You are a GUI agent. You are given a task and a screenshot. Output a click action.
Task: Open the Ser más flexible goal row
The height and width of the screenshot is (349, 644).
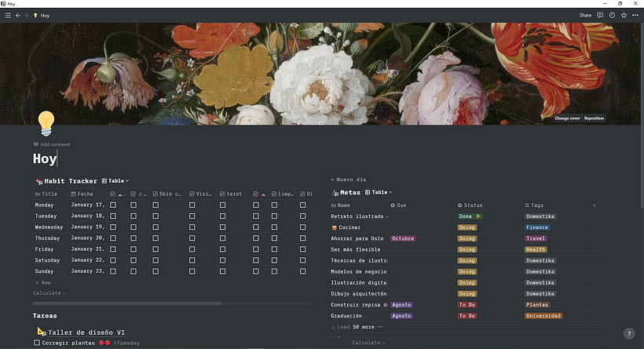[355, 249]
